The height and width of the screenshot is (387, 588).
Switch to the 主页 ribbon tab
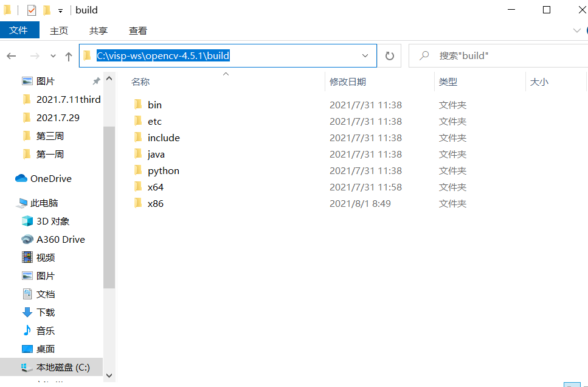pos(59,30)
